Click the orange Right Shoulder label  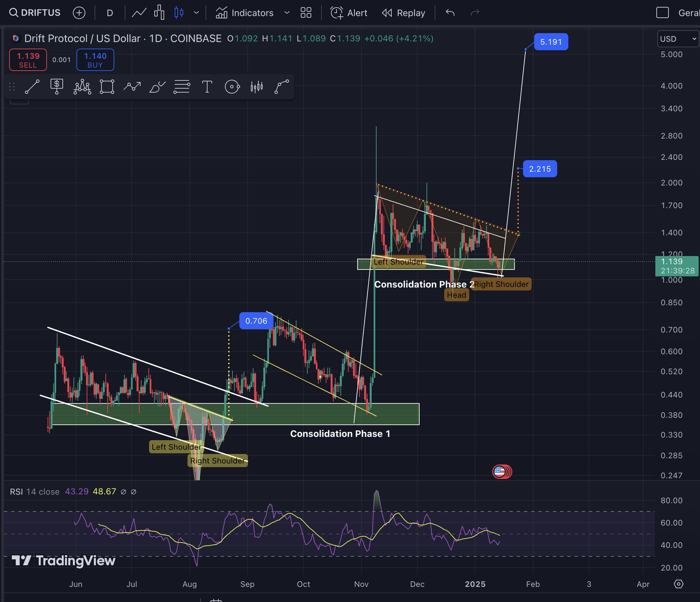click(501, 284)
